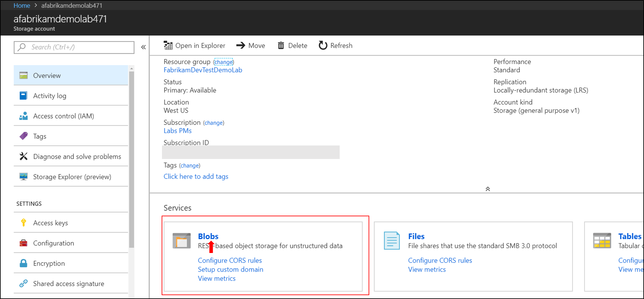
Task: Click the Open in Explorer icon
Action: click(168, 45)
